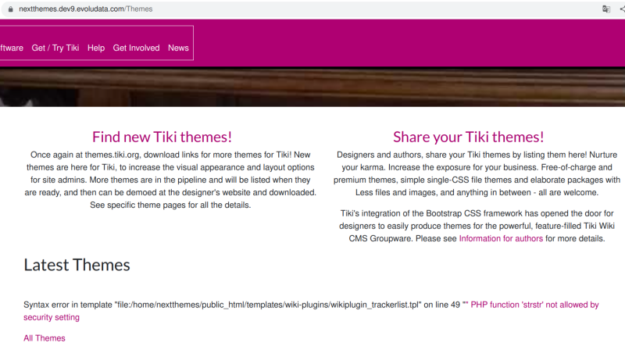Viewport: 625px width, 364px height.
Task: Click the paragraph mentioning themes.tiki.org downloads
Action: tap(170, 180)
